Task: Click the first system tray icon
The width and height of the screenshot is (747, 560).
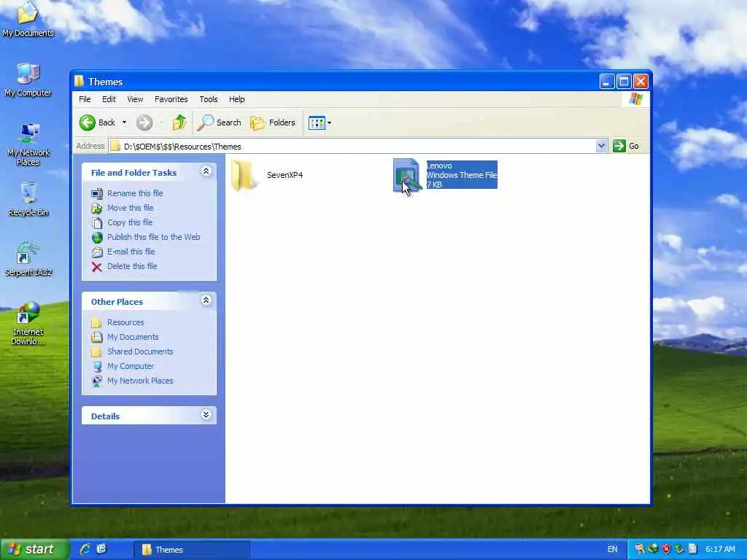Action: (x=639, y=550)
